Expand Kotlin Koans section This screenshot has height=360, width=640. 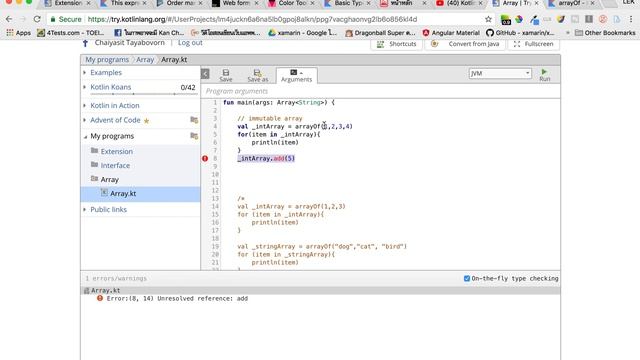[x=111, y=87]
